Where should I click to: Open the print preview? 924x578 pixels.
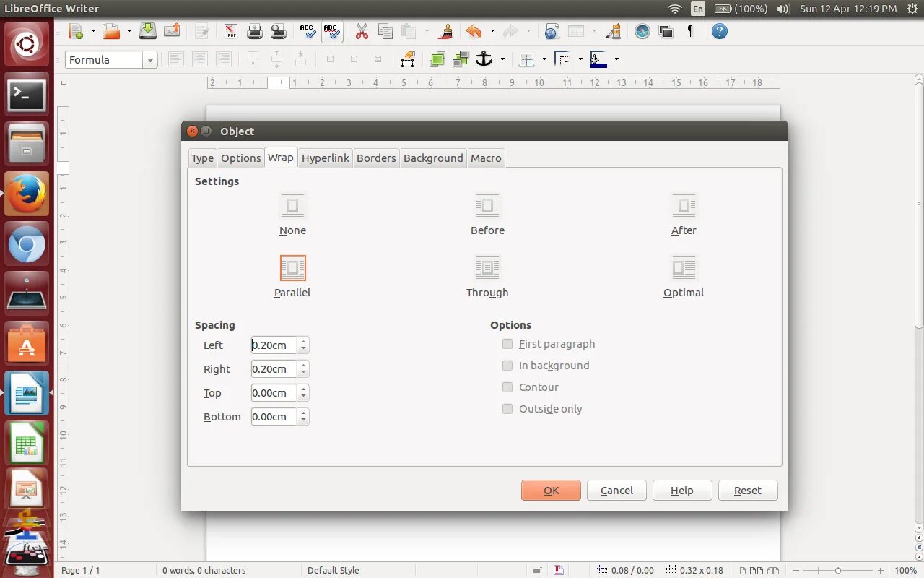click(278, 31)
